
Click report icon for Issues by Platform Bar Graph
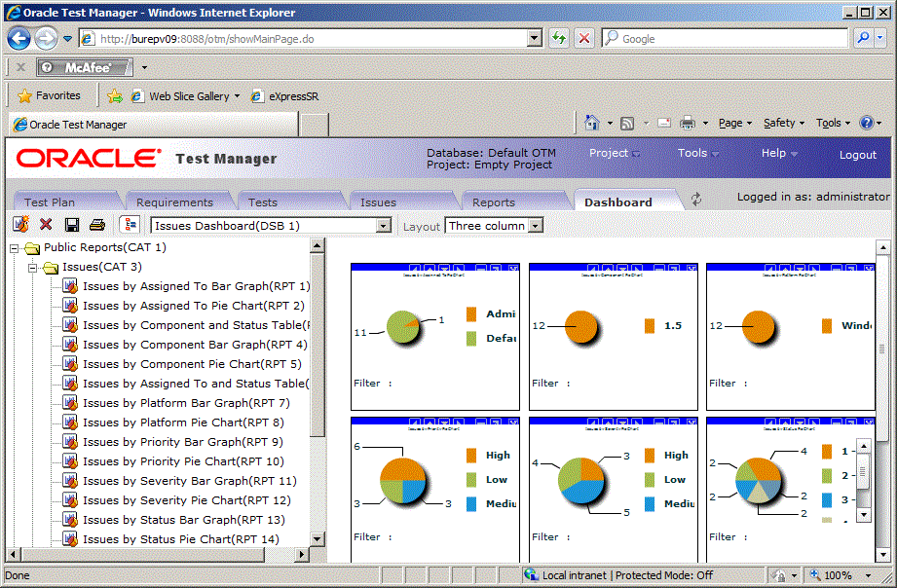(x=70, y=403)
